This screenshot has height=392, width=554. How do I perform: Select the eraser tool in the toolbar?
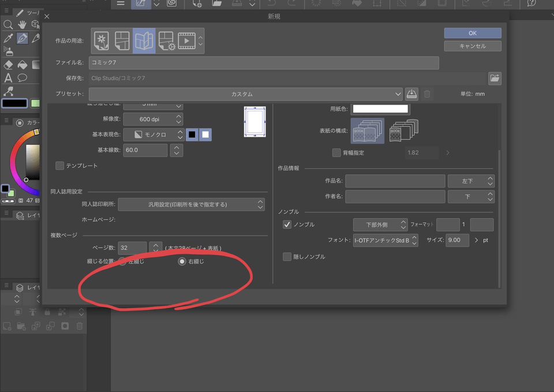point(8,65)
